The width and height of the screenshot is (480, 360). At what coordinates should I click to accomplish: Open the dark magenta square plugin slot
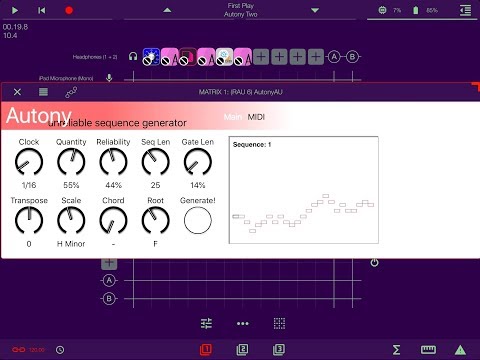click(188, 57)
